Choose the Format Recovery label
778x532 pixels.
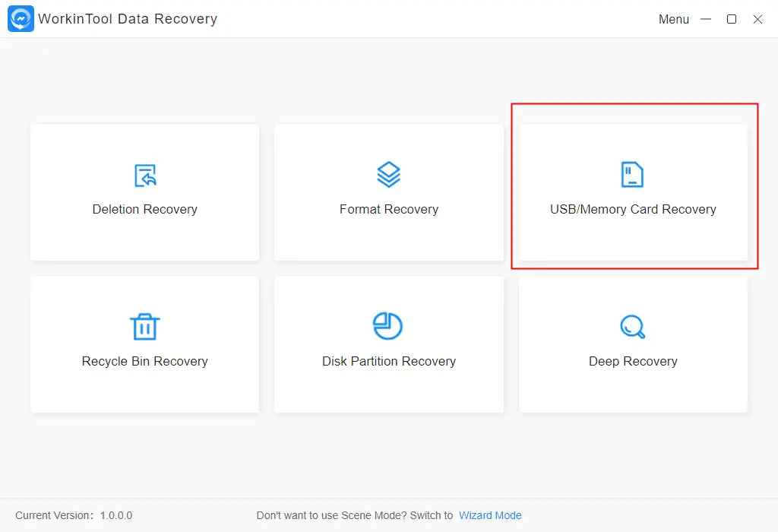[x=389, y=210]
